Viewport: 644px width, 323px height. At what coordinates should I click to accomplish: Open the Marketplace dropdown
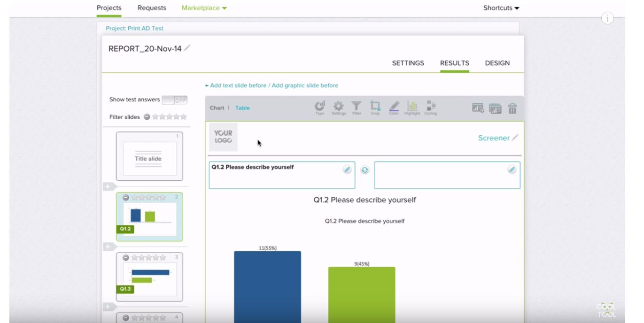point(204,8)
